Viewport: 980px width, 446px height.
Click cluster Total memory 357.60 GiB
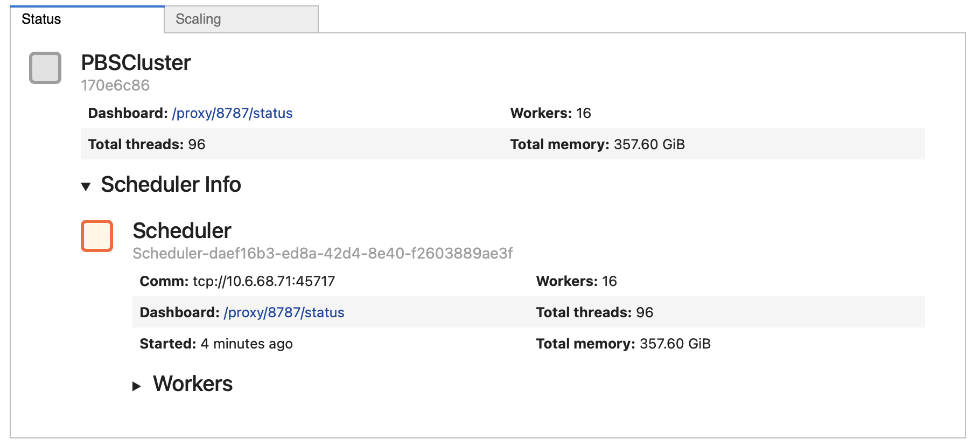(649, 144)
